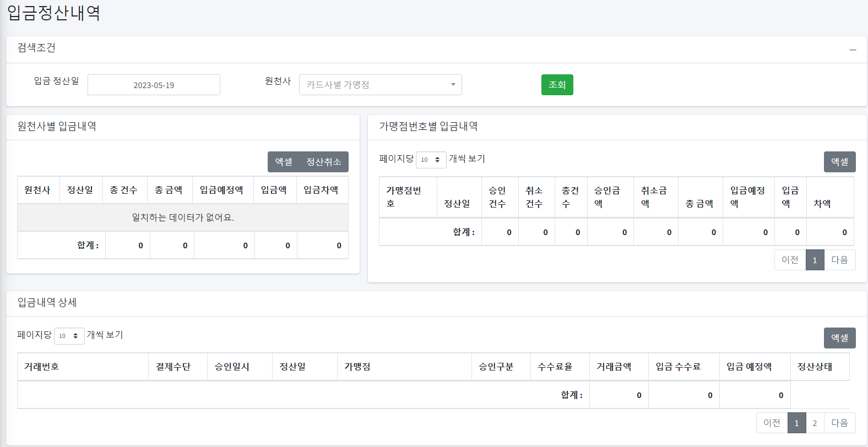Export 원천사별 입금내역 via 엑셀 button
868x447 pixels.
click(284, 162)
